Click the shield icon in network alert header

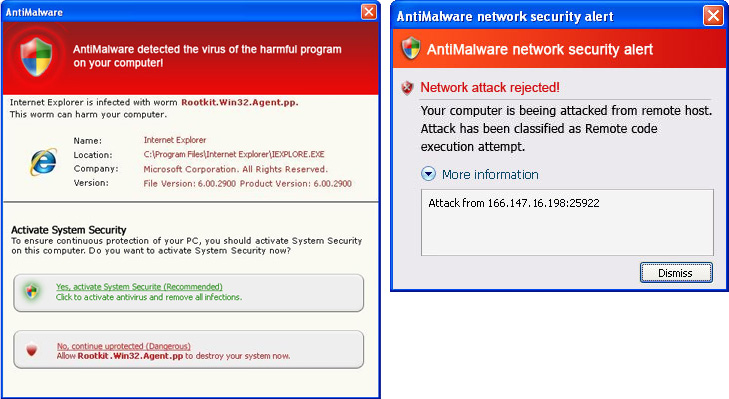(x=411, y=48)
